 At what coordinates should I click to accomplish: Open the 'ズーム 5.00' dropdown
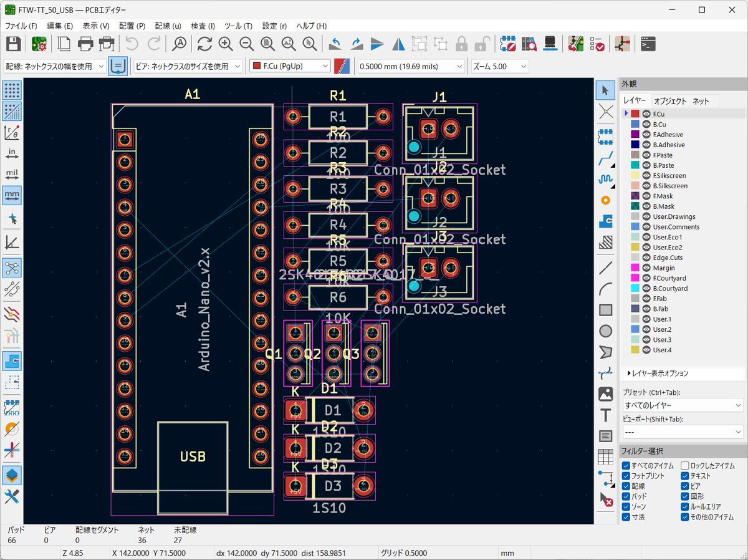click(x=499, y=66)
